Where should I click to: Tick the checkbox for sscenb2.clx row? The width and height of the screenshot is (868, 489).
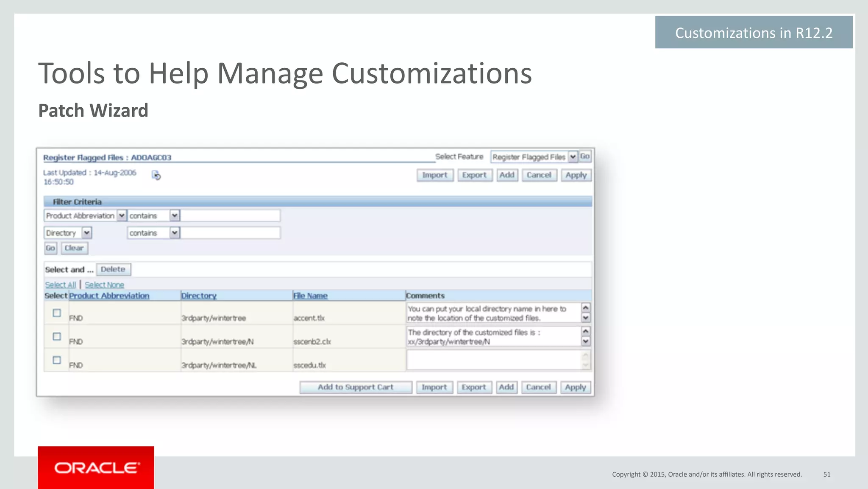tap(57, 336)
